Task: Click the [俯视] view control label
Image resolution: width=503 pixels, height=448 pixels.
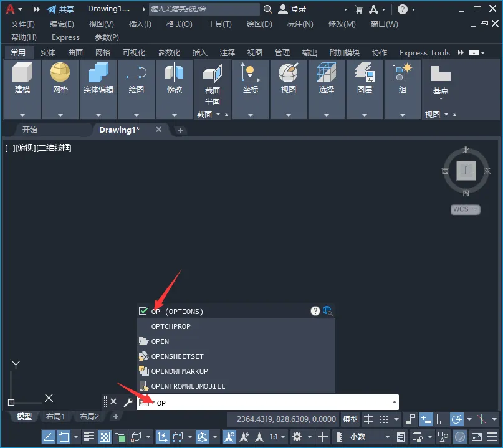Action: (x=26, y=148)
